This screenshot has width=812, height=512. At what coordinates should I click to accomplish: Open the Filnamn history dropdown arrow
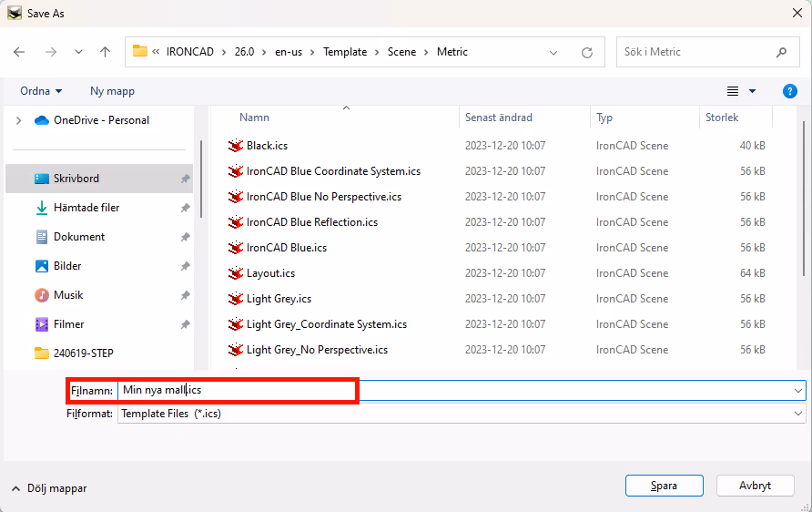[x=798, y=390]
